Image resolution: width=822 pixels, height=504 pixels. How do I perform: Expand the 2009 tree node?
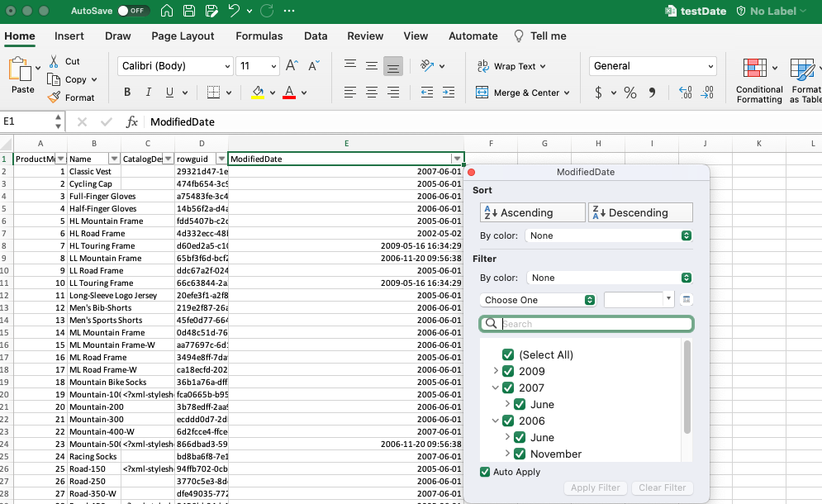click(x=496, y=371)
